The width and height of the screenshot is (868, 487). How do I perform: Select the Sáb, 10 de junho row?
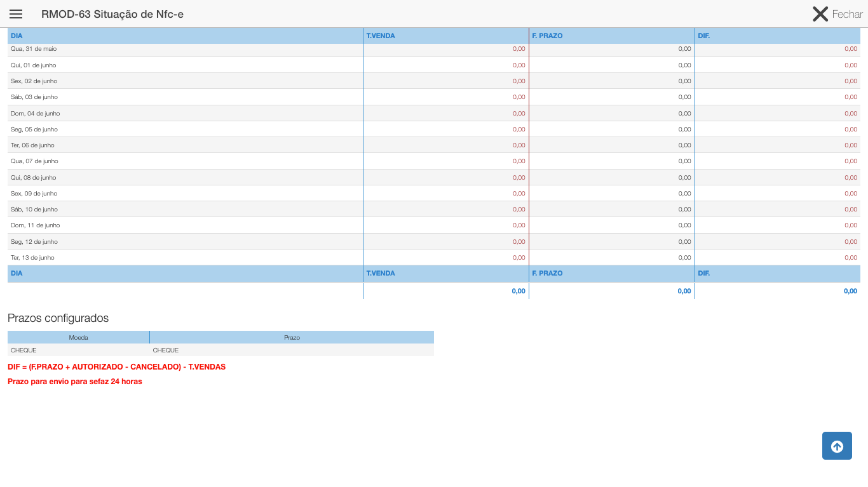34,210
